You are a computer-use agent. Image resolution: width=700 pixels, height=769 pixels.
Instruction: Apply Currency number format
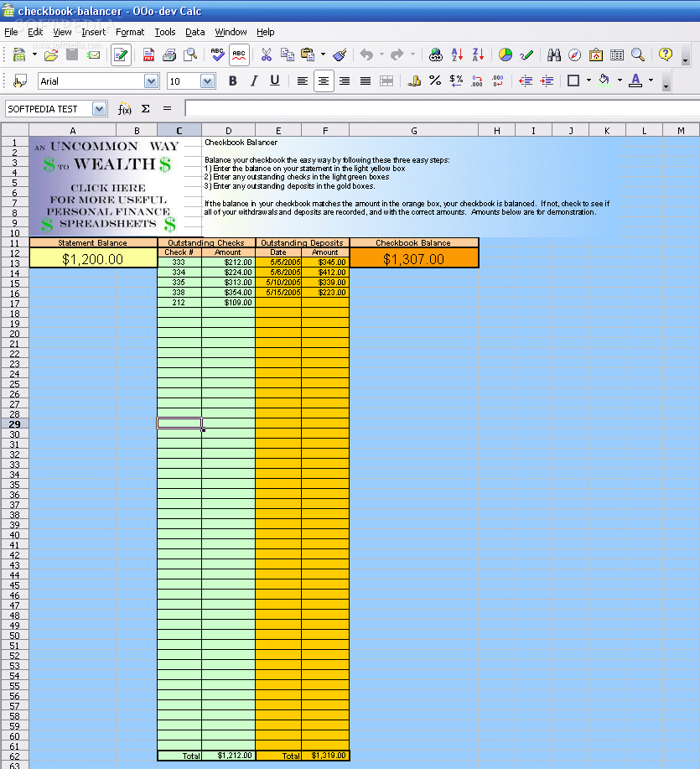414,81
